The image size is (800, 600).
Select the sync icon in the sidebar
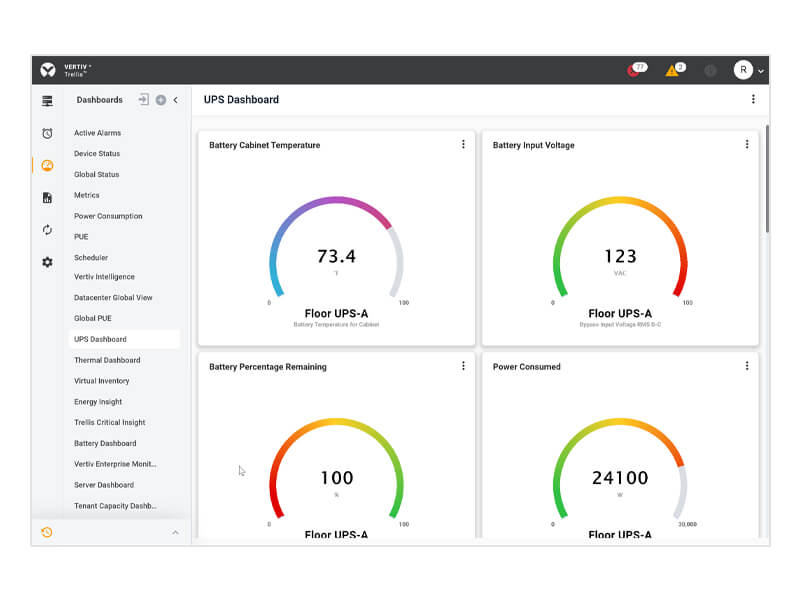point(46,229)
